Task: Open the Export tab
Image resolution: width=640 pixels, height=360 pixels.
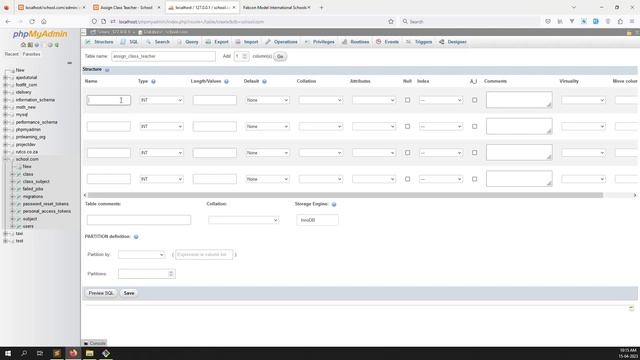Action: (217, 42)
